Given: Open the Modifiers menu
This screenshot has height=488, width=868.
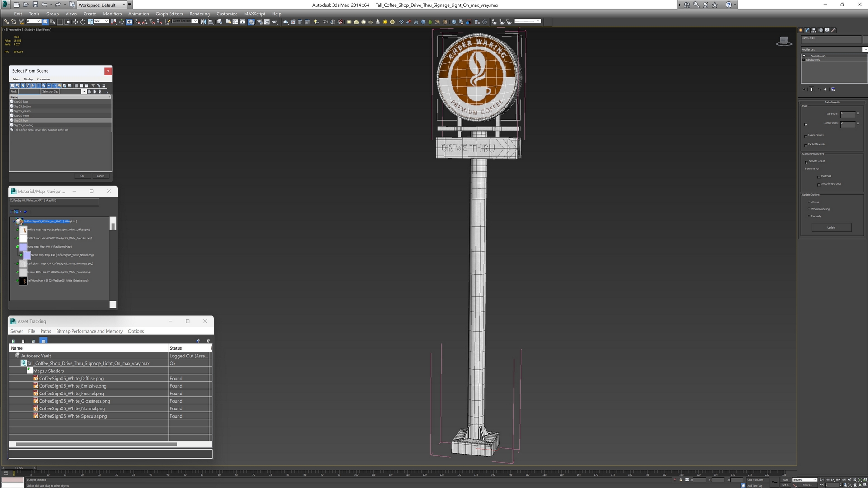Looking at the screenshot, I should pyautogui.click(x=112, y=14).
